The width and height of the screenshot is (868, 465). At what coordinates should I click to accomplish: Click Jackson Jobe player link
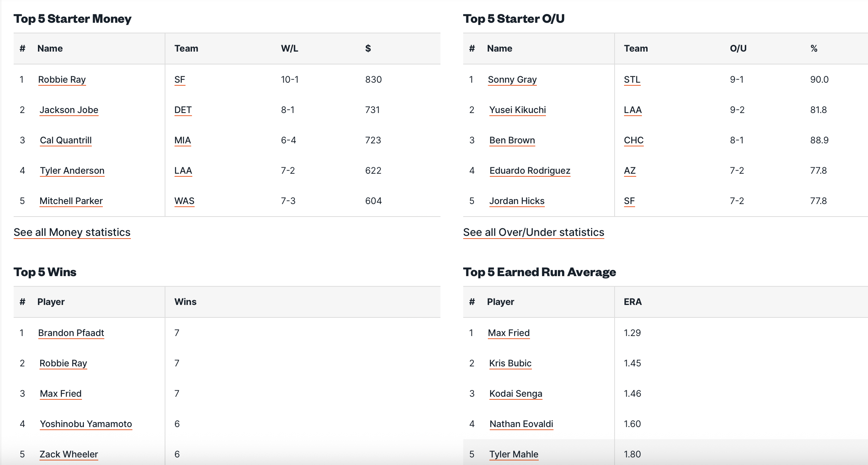tap(69, 110)
